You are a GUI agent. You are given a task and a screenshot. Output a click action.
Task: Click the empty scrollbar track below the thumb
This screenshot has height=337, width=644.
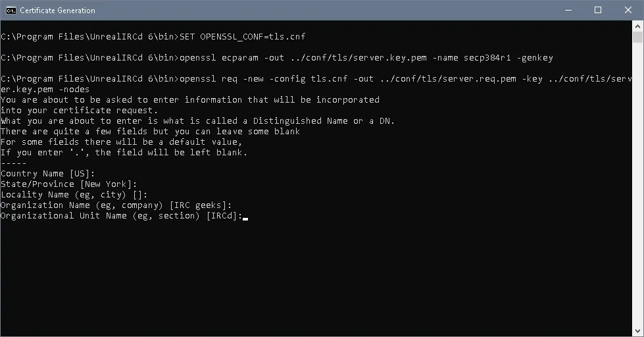click(637, 185)
